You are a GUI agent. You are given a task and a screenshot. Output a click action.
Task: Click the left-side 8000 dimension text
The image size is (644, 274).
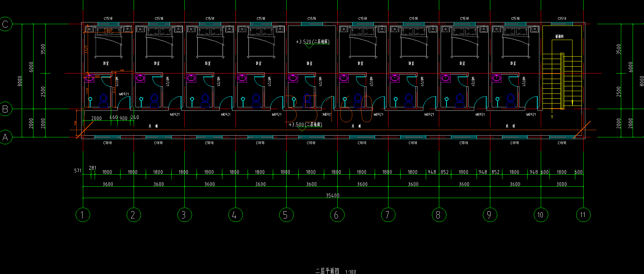click(x=20, y=81)
